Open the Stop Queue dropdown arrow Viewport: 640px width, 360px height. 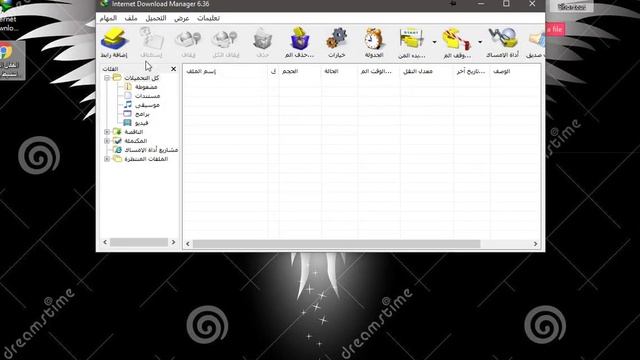point(480,42)
